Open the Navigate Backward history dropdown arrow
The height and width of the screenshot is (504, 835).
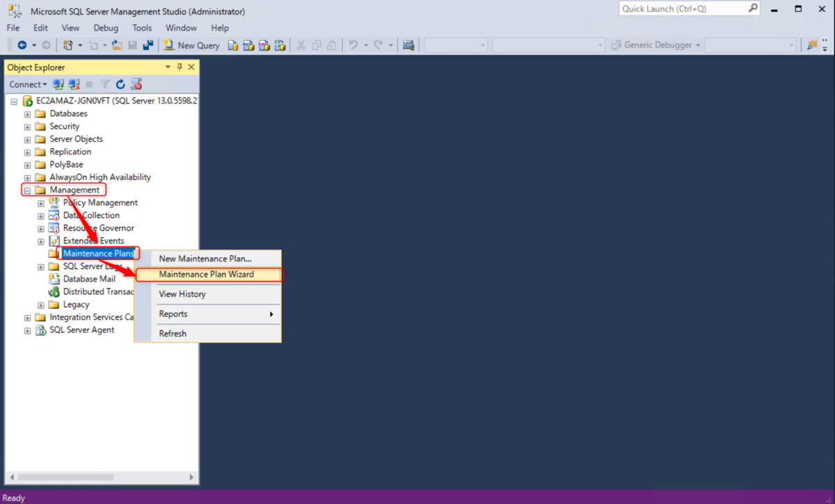(33, 45)
